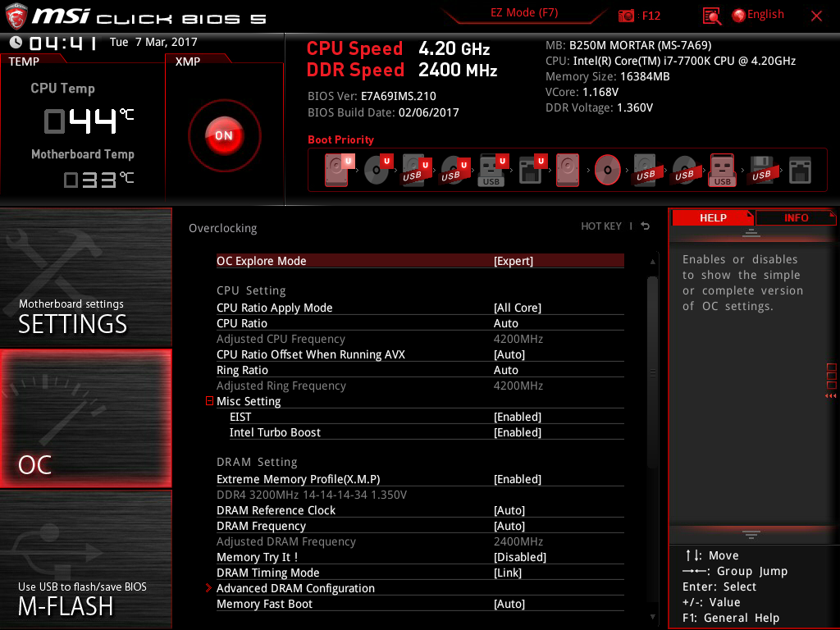
Task: Click the globe language icon
Action: tap(738, 15)
